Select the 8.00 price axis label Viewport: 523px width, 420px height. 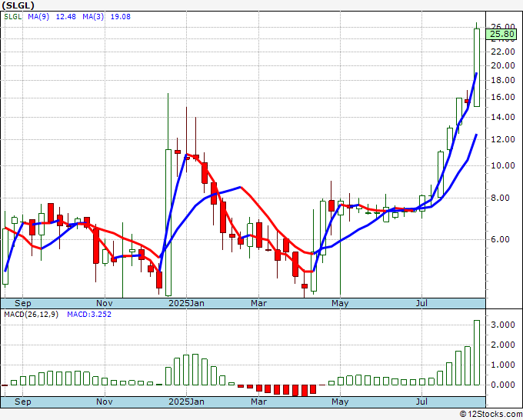tap(500, 198)
